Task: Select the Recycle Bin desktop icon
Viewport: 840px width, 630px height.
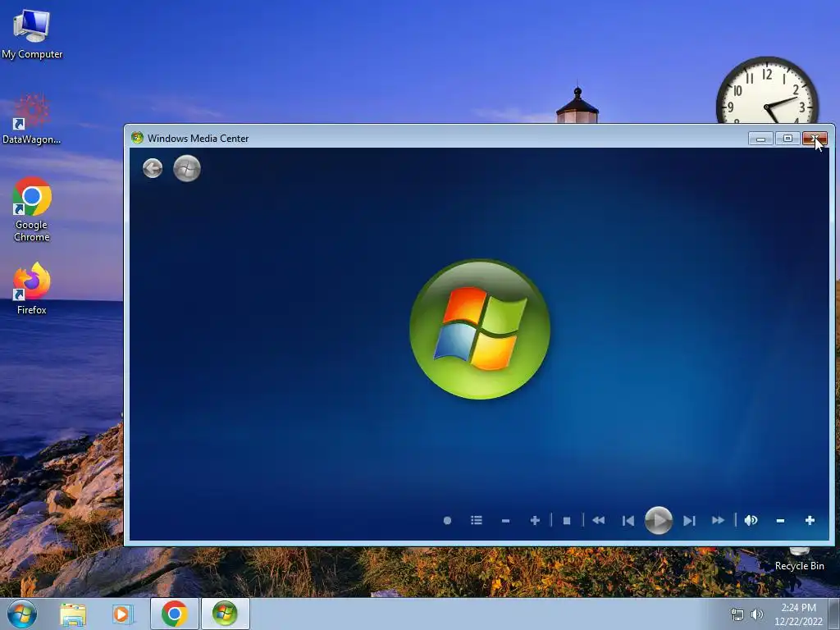Action: [x=799, y=559]
